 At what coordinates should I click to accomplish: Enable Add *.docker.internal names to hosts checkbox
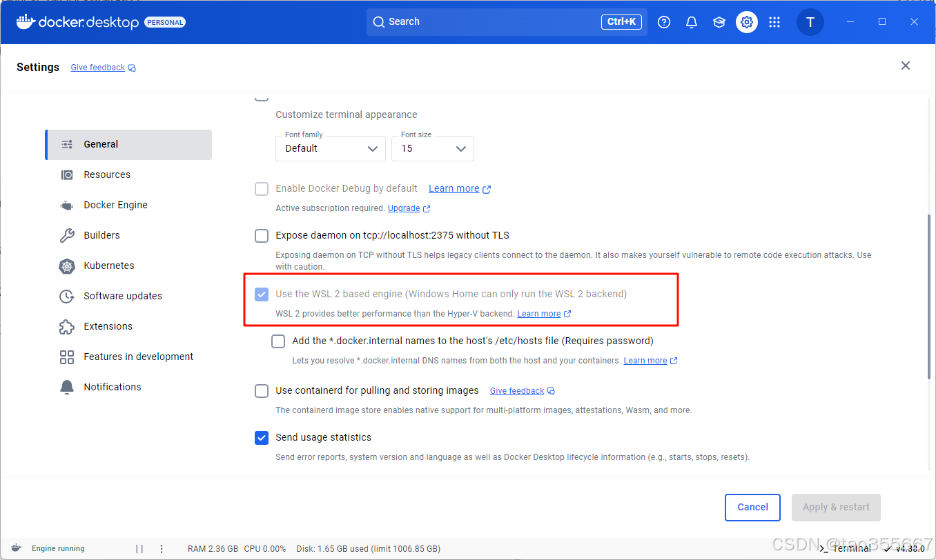coord(278,341)
